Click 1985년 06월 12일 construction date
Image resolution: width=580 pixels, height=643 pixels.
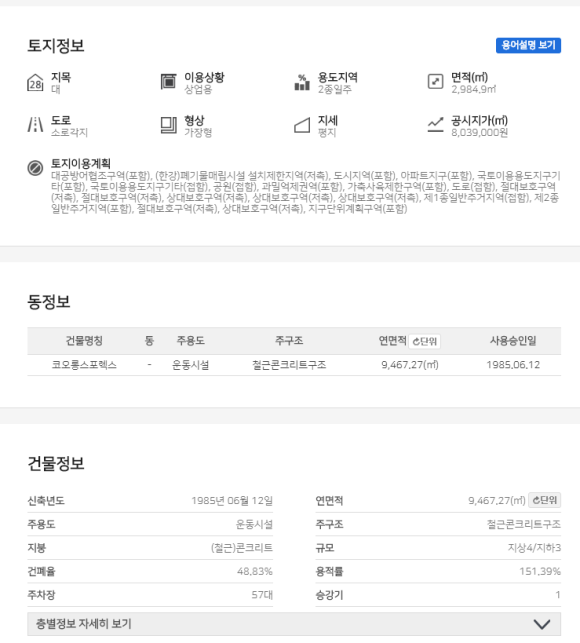click(232, 501)
